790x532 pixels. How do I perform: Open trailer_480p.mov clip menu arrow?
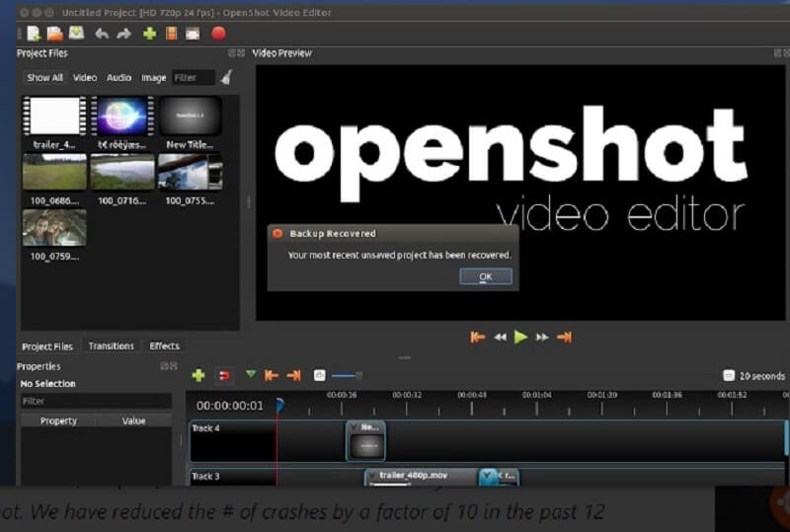(x=373, y=475)
